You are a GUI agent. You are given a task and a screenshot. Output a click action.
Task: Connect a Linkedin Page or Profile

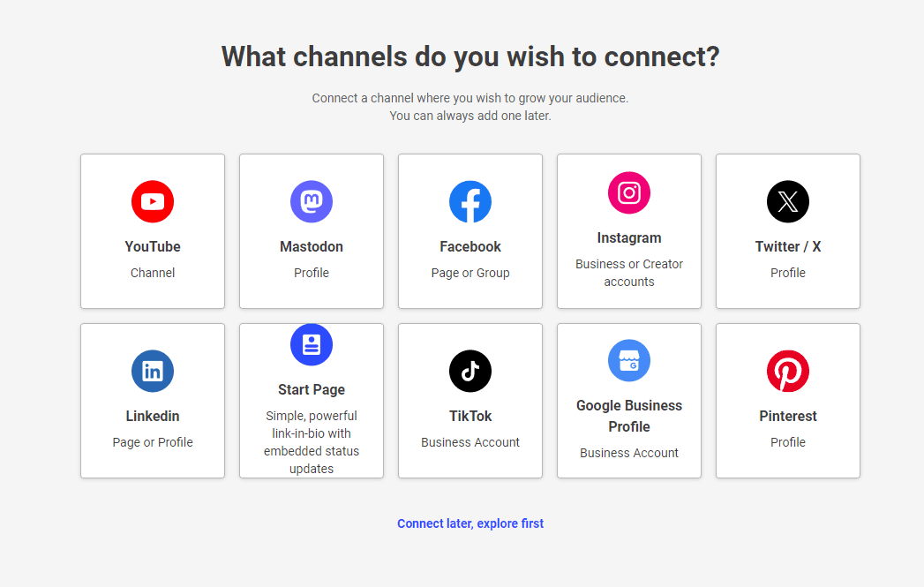pos(152,401)
